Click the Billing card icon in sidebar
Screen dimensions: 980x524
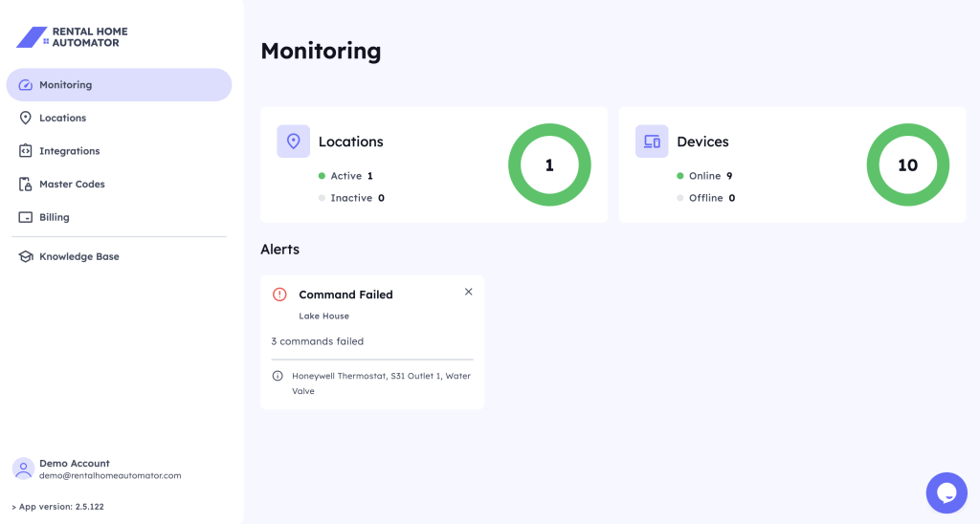[x=26, y=217]
